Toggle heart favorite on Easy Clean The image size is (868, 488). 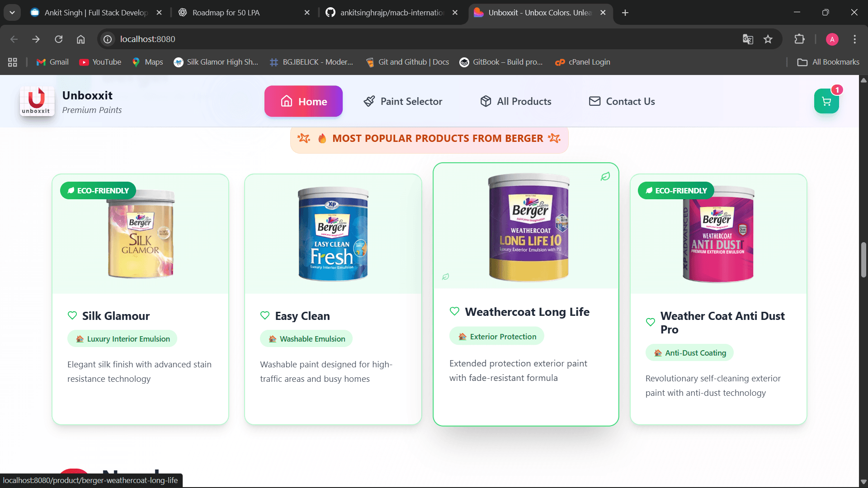tap(265, 315)
